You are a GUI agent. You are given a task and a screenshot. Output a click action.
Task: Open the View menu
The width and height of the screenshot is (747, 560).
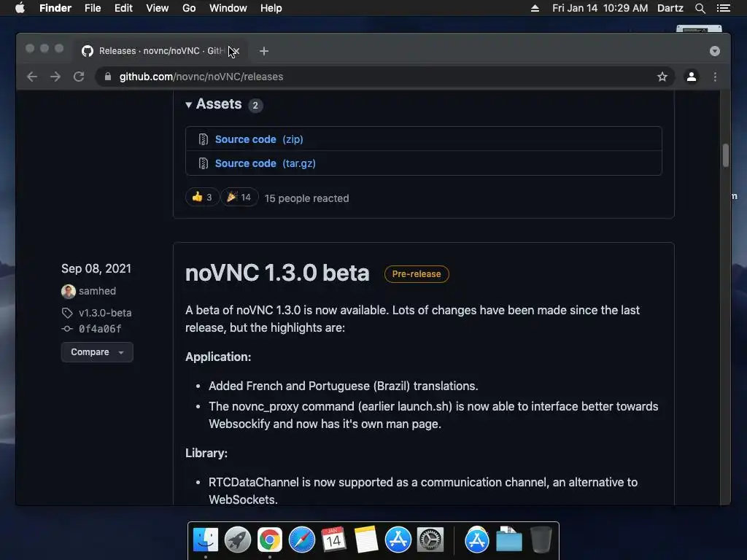158,8
